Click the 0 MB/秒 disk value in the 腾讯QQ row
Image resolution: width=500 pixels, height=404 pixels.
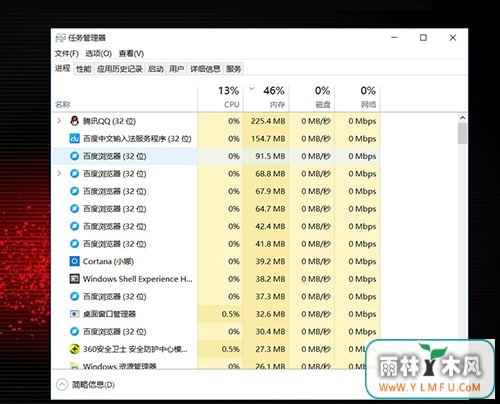(x=316, y=121)
